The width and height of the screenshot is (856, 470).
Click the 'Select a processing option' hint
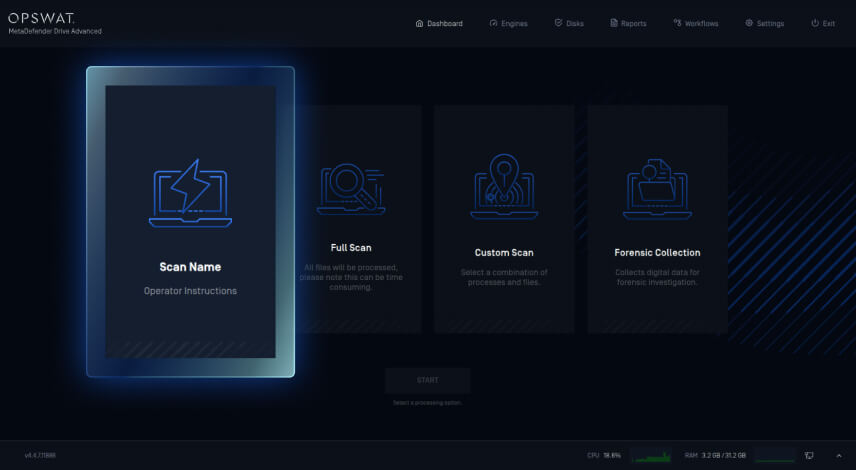(427, 403)
